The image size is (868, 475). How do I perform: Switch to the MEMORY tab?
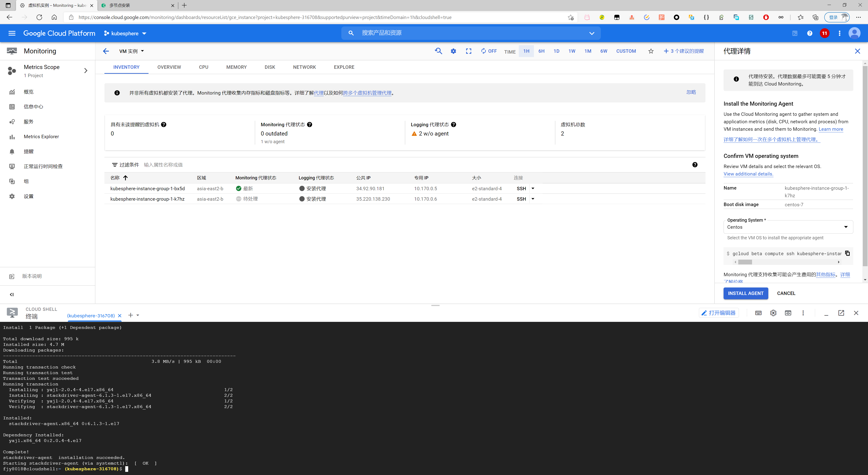[x=236, y=67]
